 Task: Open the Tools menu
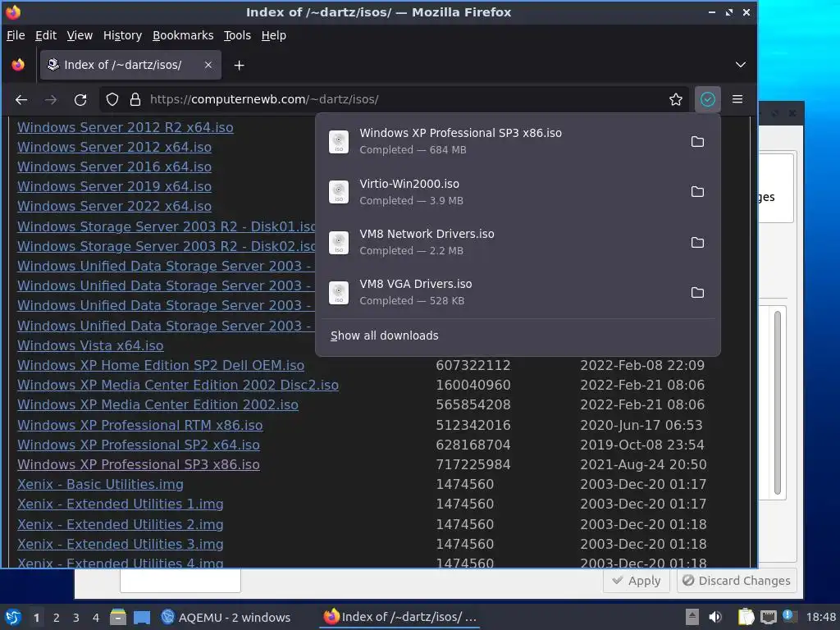click(x=237, y=35)
